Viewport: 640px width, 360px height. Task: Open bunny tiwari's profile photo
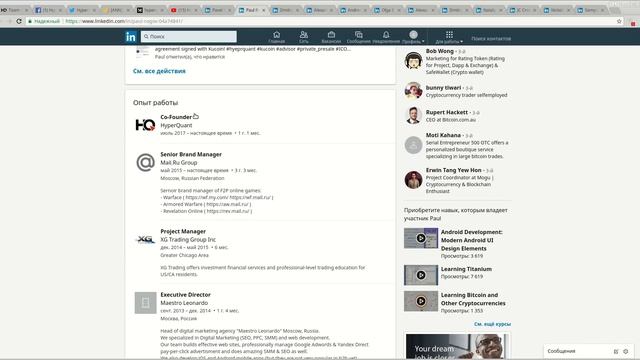click(x=413, y=91)
